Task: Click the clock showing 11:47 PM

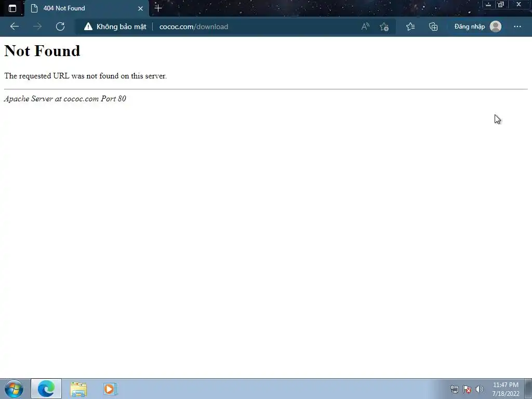Action: tap(506, 389)
